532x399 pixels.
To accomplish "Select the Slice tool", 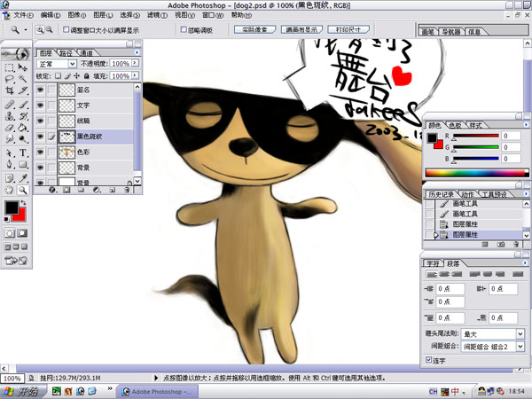I will point(22,90).
